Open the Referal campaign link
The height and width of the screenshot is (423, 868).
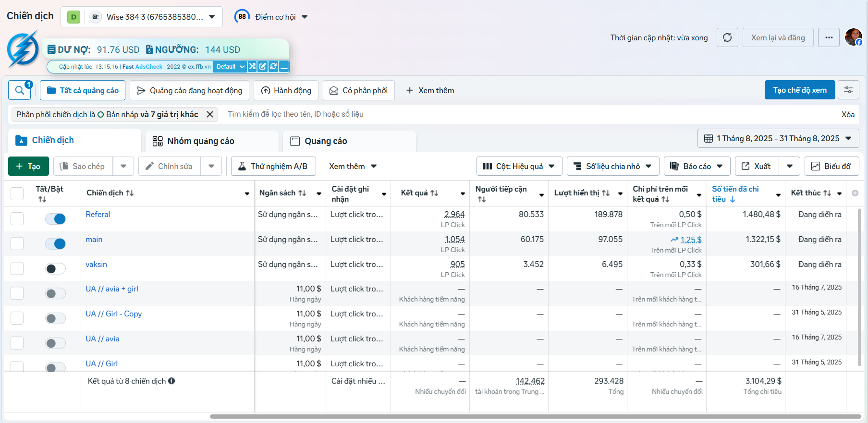98,214
